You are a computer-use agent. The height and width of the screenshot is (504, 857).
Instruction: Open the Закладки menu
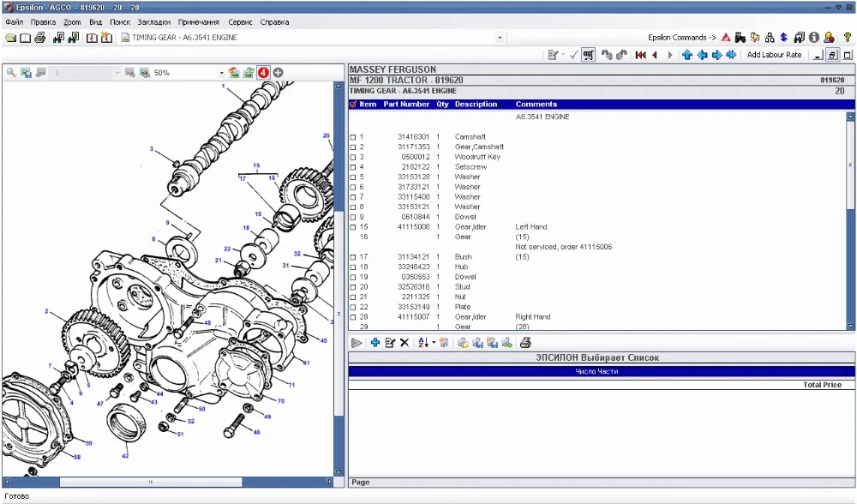click(x=154, y=21)
